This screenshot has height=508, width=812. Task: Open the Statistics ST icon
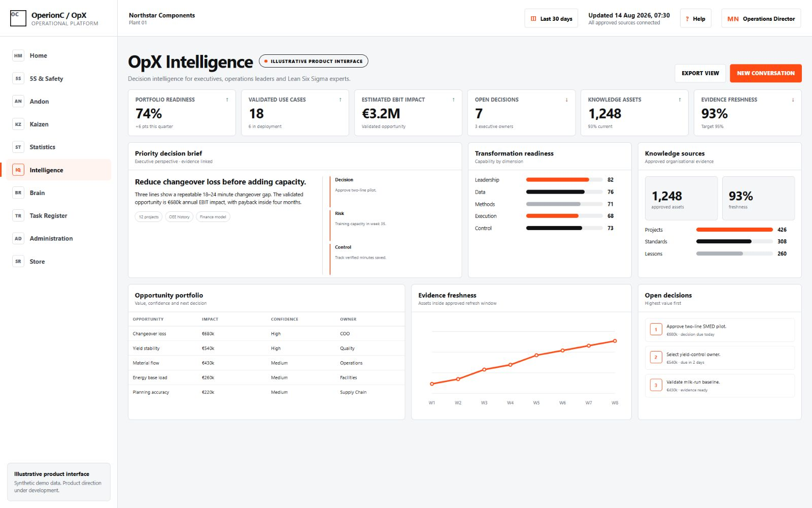[x=18, y=147]
